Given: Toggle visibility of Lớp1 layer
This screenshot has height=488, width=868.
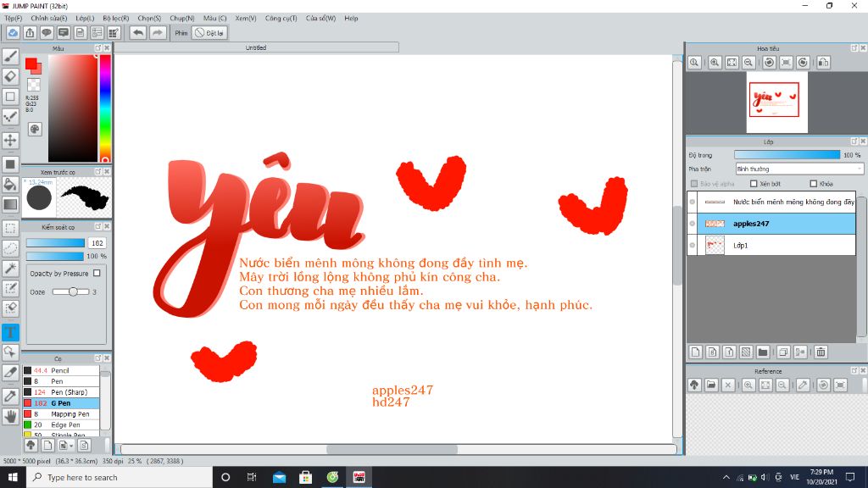Looking at the screenshot, I should [x=693, y=245].
